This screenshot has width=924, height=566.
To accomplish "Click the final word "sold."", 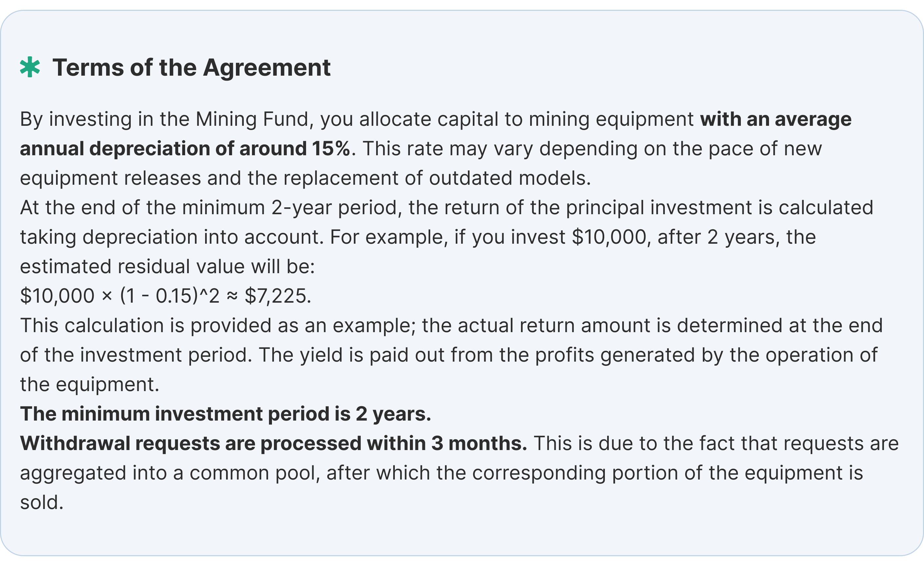I will coord(42,502).
